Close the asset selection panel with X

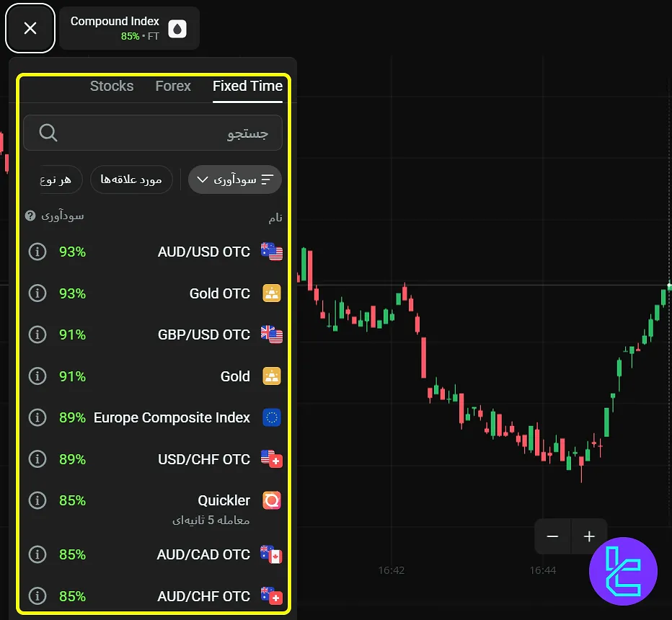tap(30, 28)
